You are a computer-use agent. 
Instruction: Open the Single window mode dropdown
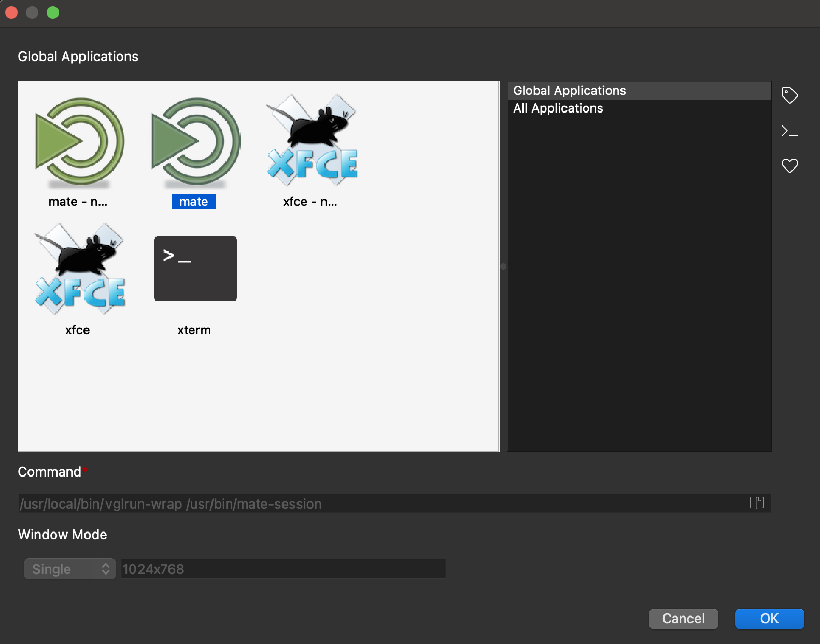point(70,569)
